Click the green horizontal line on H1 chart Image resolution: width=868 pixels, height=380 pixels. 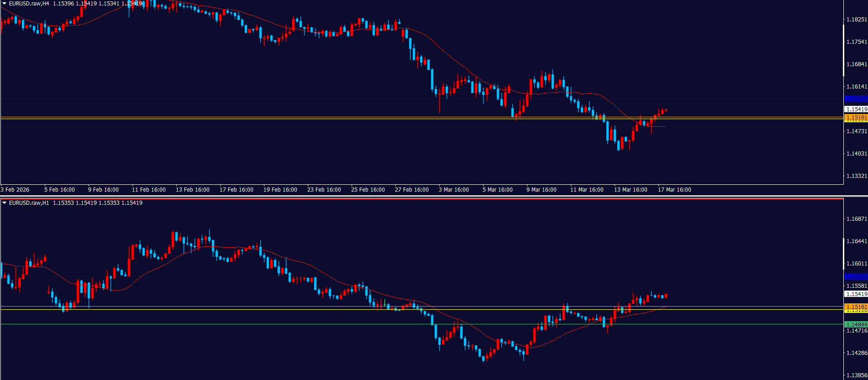(x=411, y=324)
